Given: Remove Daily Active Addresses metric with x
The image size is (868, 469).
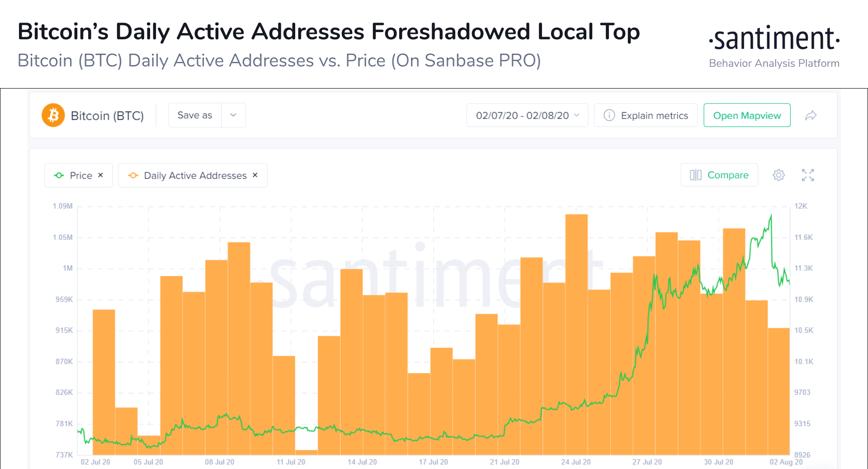Looking at the screenshot, I should point(255,175).
